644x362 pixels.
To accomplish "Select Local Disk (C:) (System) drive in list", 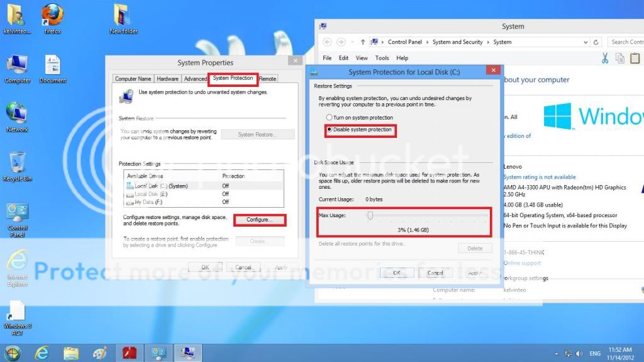I will tap(161, 186).
